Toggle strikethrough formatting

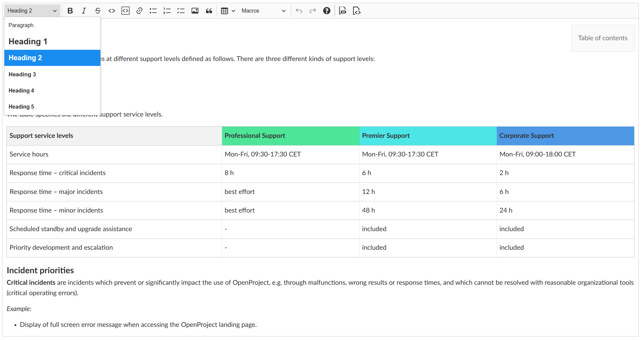[x=98, y=11]
